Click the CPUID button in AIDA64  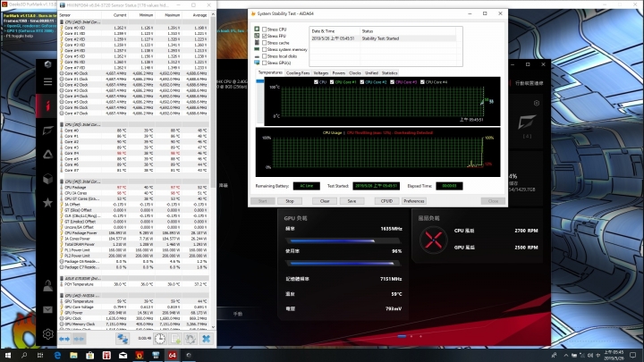pyautogui.click(x=386, y=201)
